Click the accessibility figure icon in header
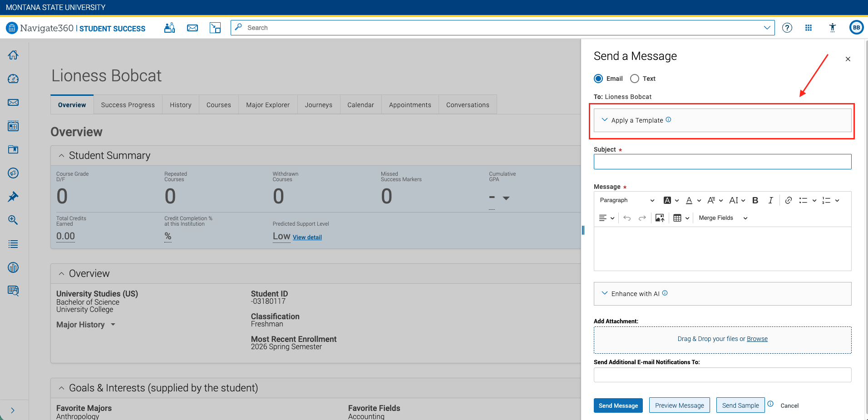Viewport: 868px width, 420px height. pyautogui.click(x=832, y=28)
